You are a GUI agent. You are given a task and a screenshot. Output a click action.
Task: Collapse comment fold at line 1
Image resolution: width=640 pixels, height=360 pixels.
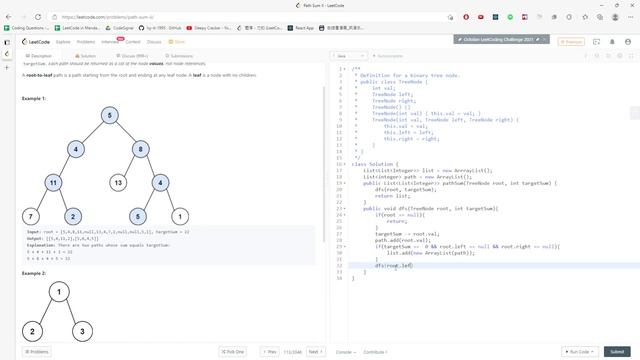(x=345, y=69)
